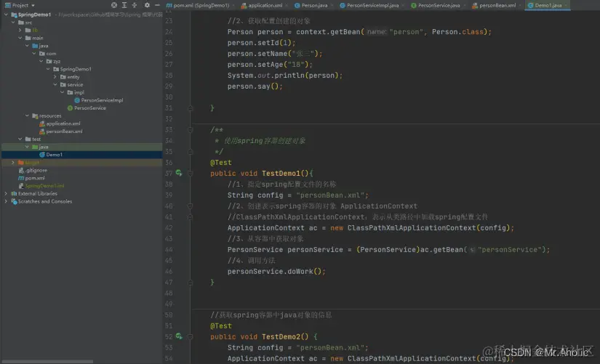Click the Collapse All icon in Project panel
The image size is (600, 364).
click(x=135, y=5)
